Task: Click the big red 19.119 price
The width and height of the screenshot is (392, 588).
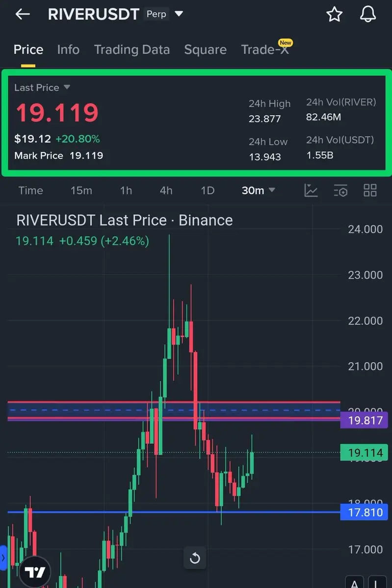Action: click(x=57, y=113)
